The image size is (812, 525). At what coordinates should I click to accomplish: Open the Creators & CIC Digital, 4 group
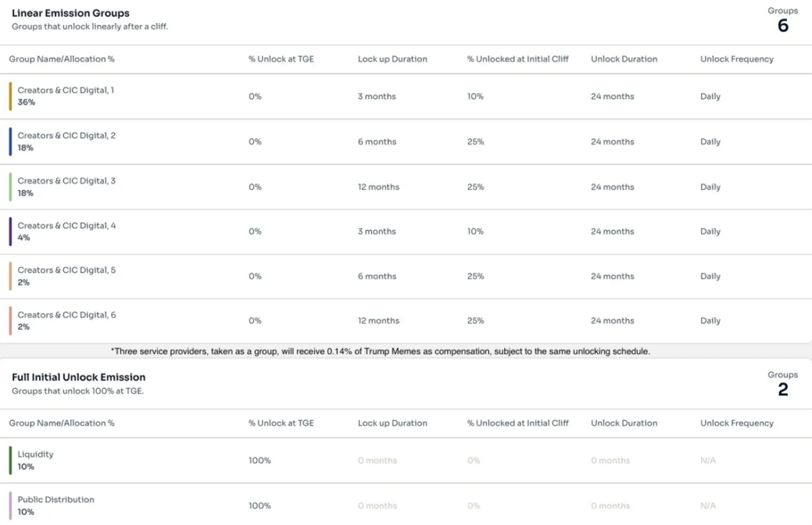pos(66,226)
